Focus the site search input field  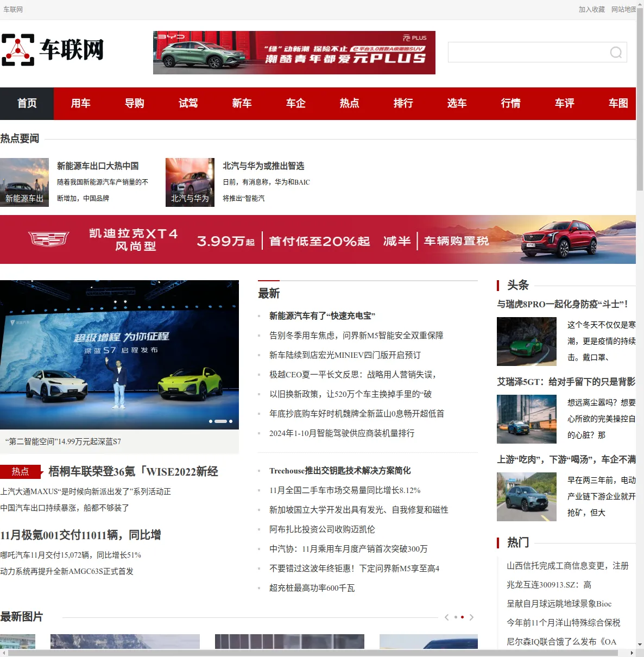tap(528, 52)
